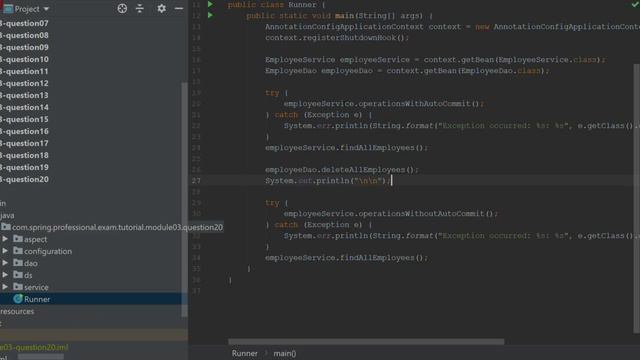Click the editor vertical scrollbar
The width and height of the screenshot is (640, 360).
637,198
